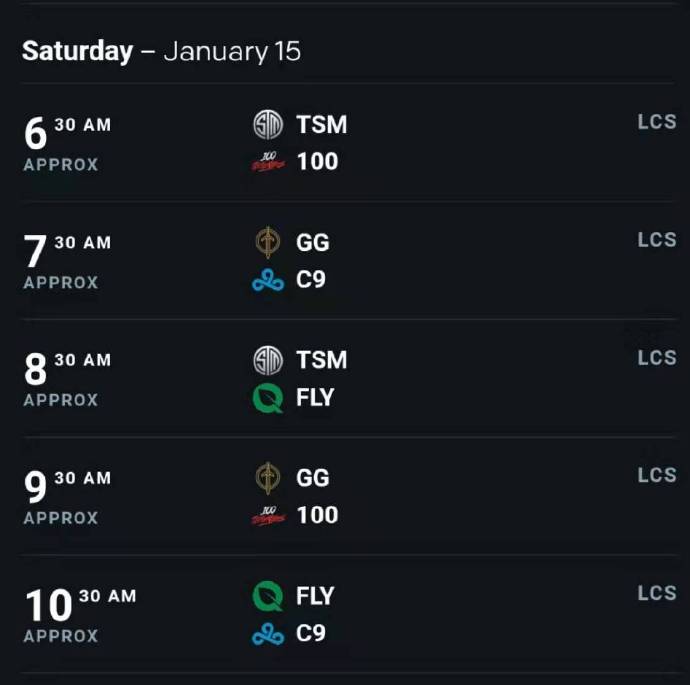Open the GG team name versus C9
This screenshot has height=685, width=690.
[x=312, y=242]
